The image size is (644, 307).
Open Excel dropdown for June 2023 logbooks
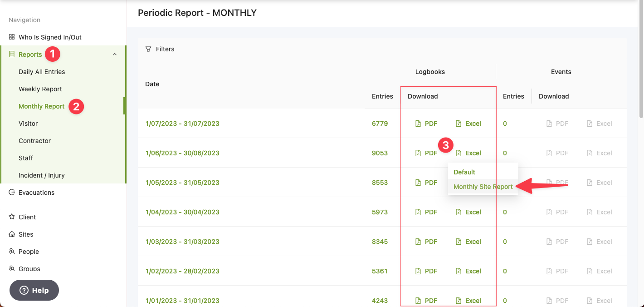(468, 153)
